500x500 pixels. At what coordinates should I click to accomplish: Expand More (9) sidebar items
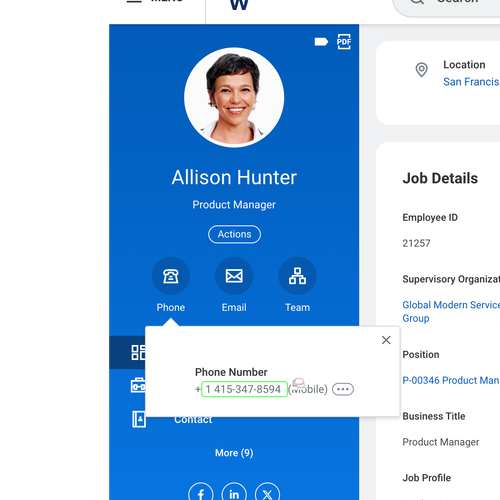pos(234,453)
